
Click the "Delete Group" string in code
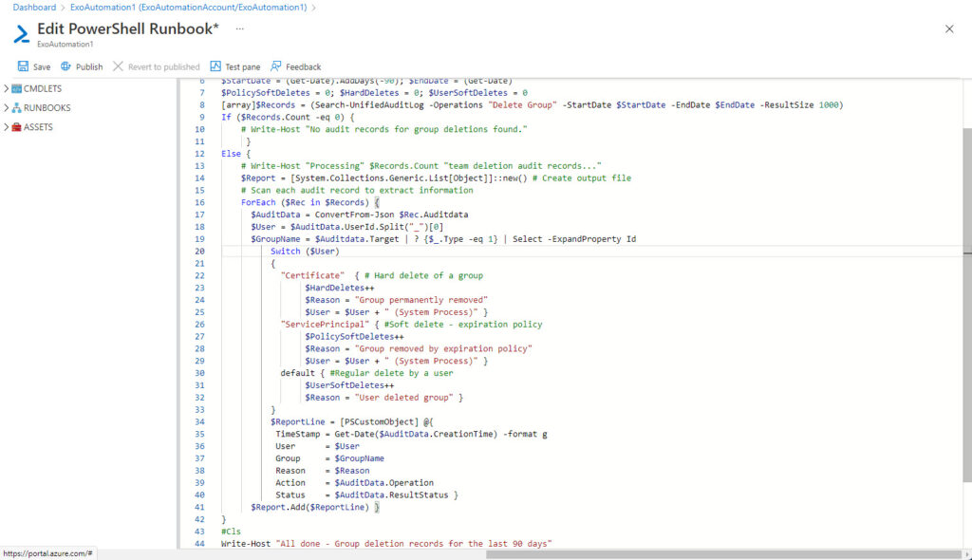click(x=522, y=104)
